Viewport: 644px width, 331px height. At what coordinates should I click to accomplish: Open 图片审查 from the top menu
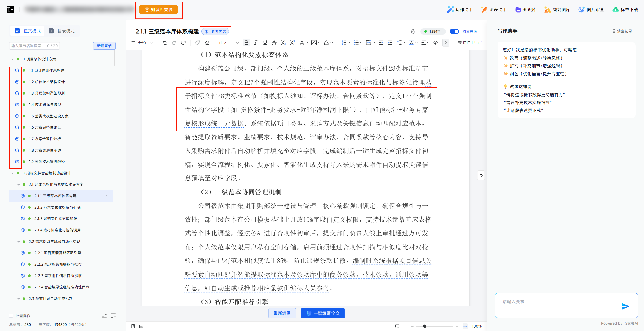tap(591, 10)
